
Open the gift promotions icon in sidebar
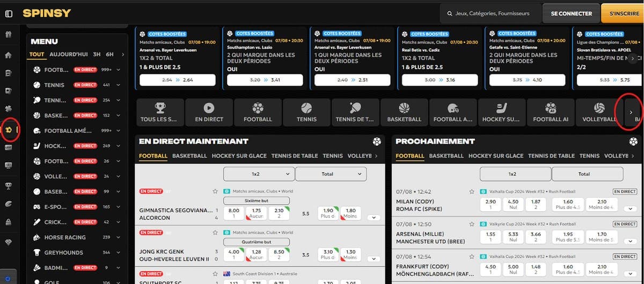click(8, 35)
